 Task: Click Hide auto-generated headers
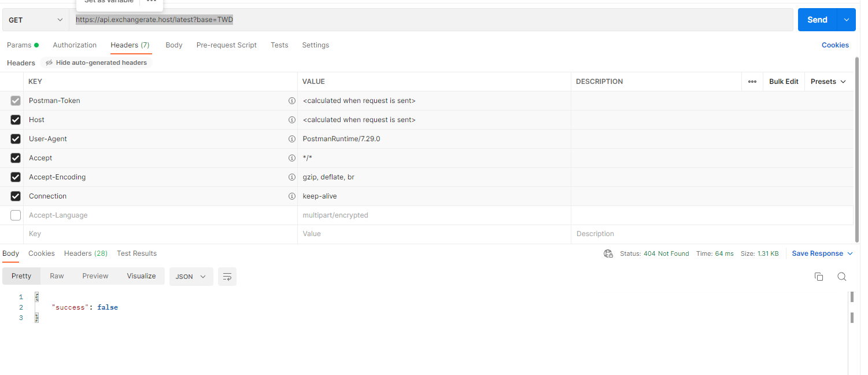click(96, 62)
